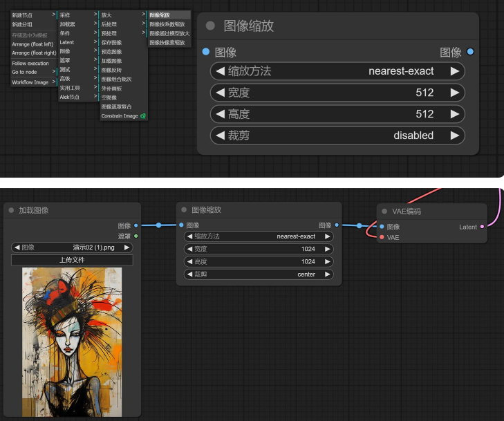Click 图像 input port of 512 图像缩放 node
The width and height of the screenshot is (504, 421).
[206, 51]
